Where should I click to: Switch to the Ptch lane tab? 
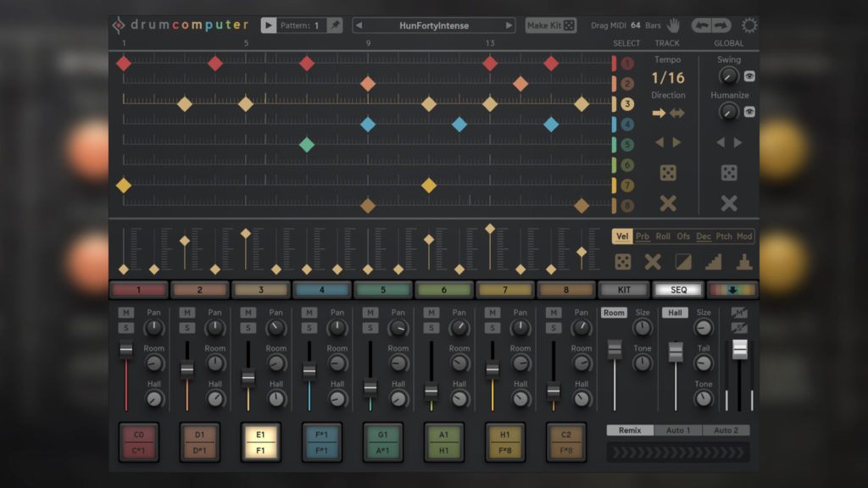[x=724, y=236]
